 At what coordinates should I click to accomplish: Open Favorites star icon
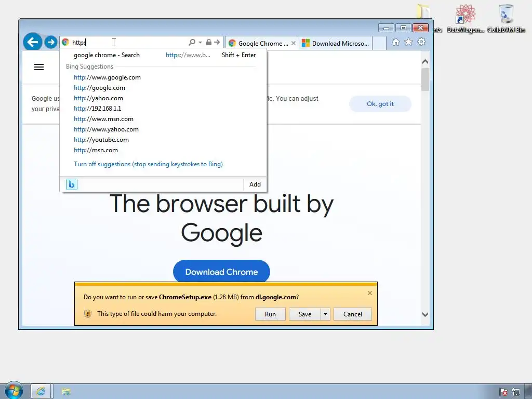408,42
